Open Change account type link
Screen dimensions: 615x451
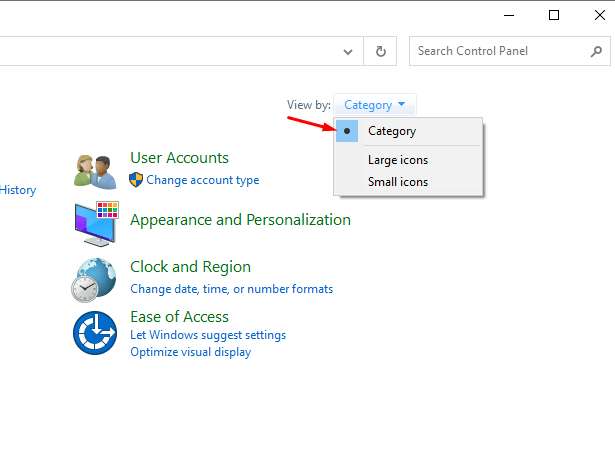[x=203, y=180]
